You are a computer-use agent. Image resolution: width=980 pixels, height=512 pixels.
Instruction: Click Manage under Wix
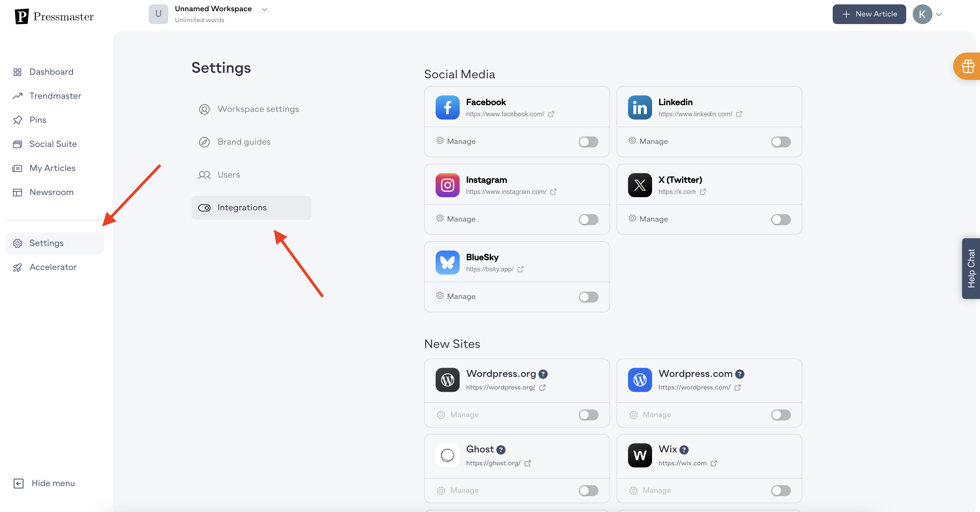click(x=650, y=491)
